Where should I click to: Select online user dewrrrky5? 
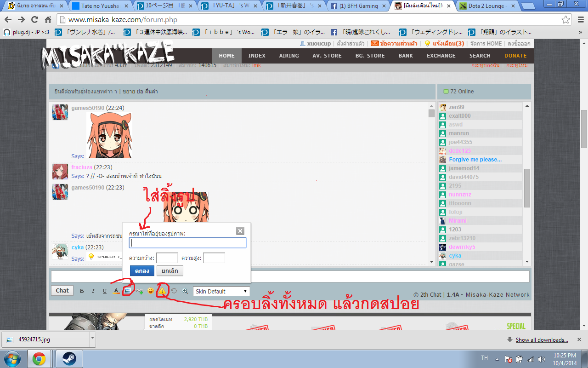(x=462, y=247)
